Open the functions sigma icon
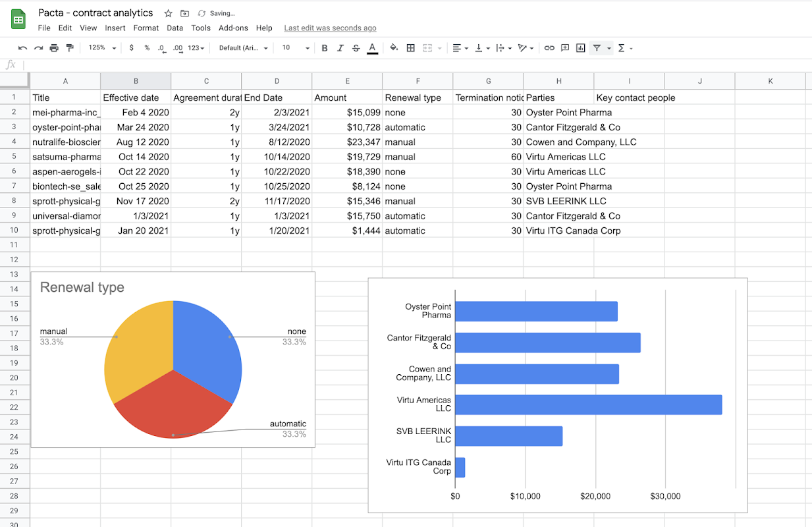Viewport: 812px width, 527px height. [x=621, y=48]
